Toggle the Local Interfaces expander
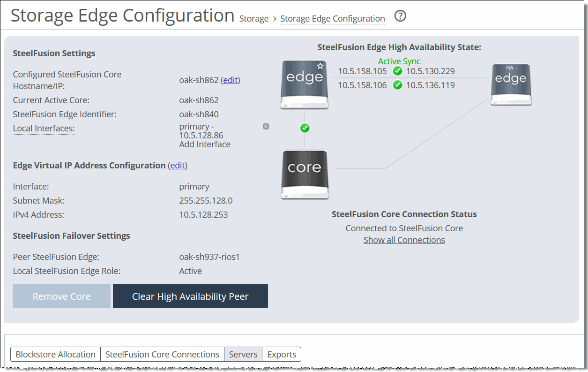 point(43,128)
